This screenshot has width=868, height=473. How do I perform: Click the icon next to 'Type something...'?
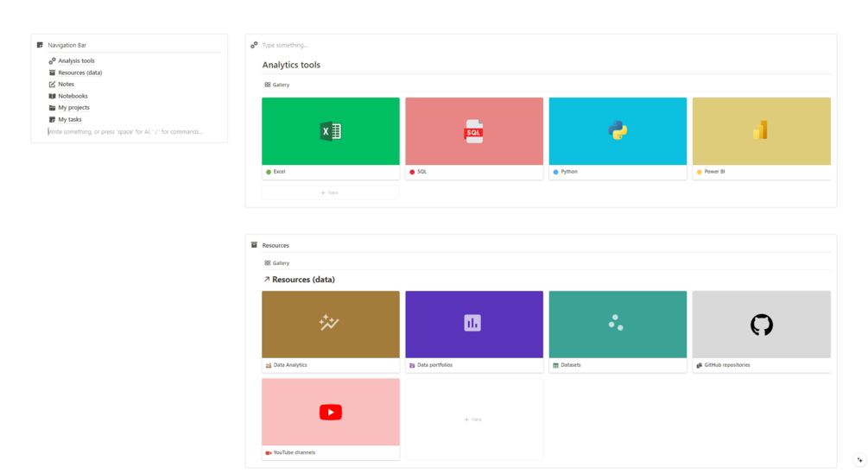coord(254,45)
